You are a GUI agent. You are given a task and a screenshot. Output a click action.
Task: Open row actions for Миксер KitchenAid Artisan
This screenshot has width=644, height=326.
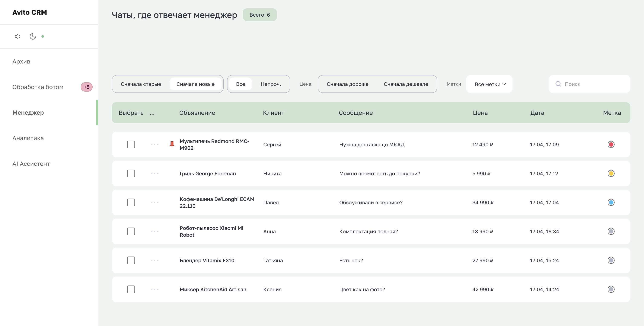155,289
